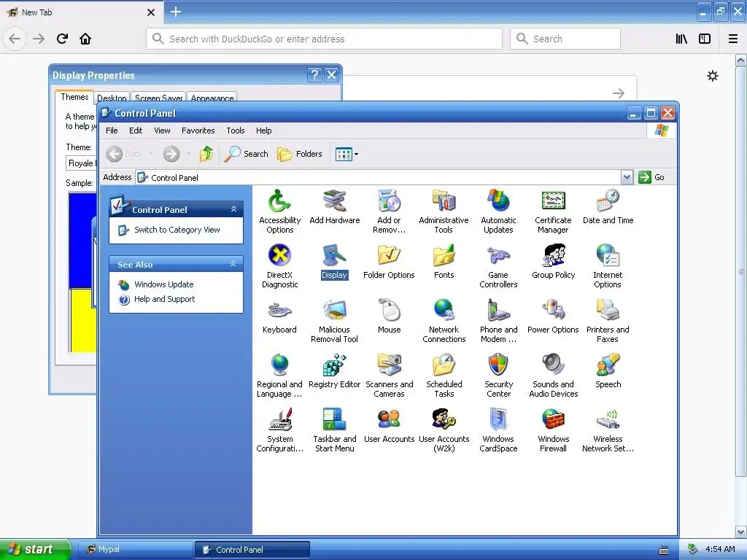This screenshot has width=747, height=560.
Task: Open Windows Update link
Action: pyautogui.click(x=164, y=284)
